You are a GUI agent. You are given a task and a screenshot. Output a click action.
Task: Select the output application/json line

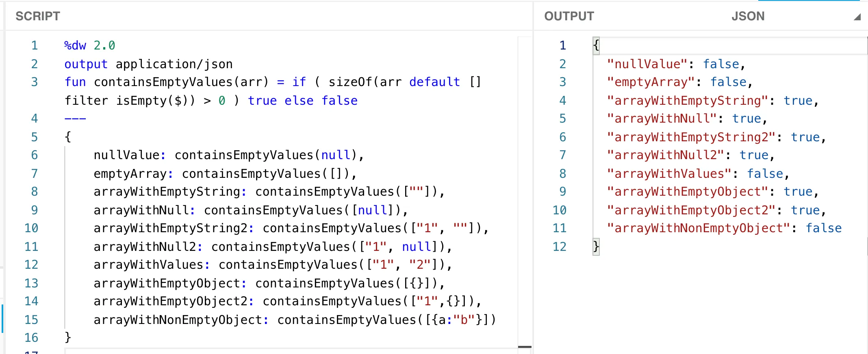(148, 64)
